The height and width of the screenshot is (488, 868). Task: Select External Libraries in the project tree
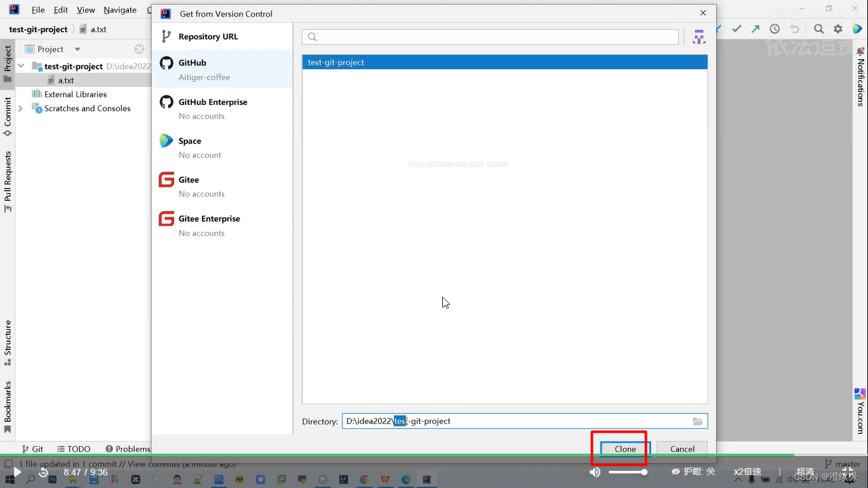pos(75,94)
